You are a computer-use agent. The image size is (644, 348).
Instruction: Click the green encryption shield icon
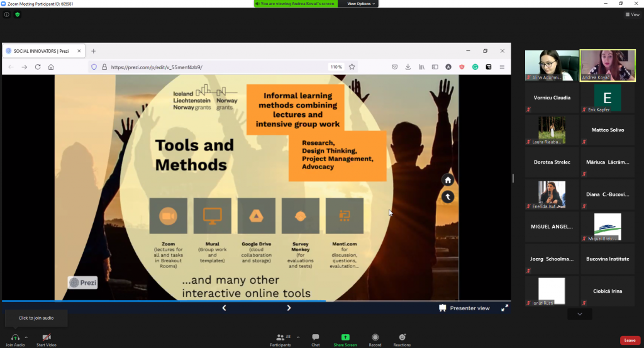click(17, 14)
